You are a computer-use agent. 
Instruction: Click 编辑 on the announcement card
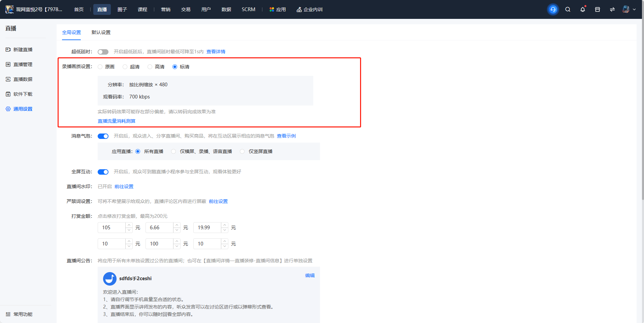tap(310, 275)
